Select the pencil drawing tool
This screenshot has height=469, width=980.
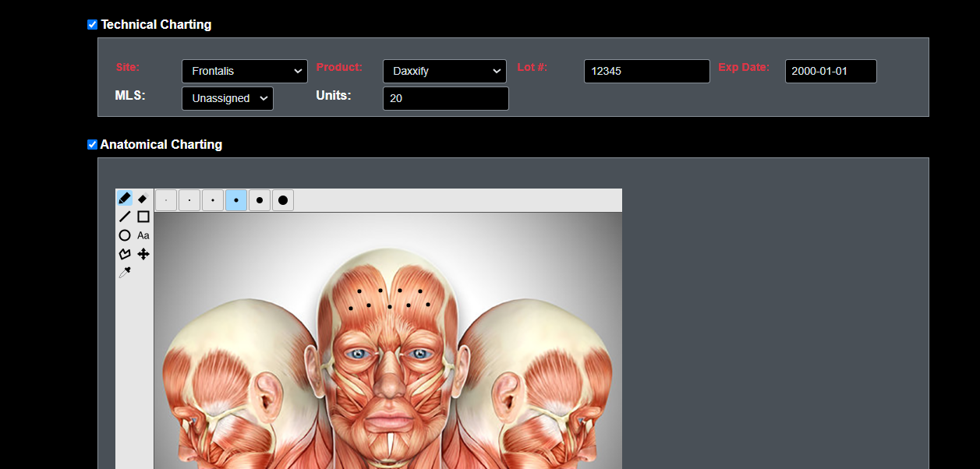point(125,198)
